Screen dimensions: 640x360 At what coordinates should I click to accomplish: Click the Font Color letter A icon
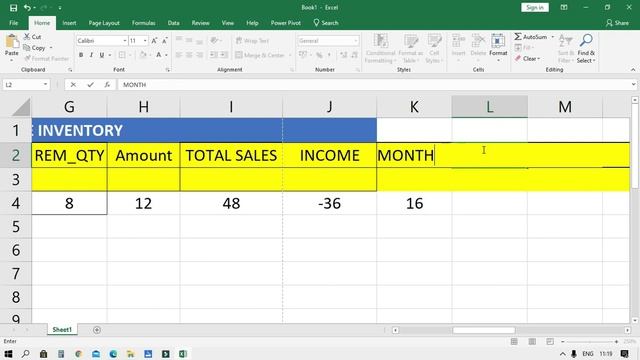pos(159,55)
